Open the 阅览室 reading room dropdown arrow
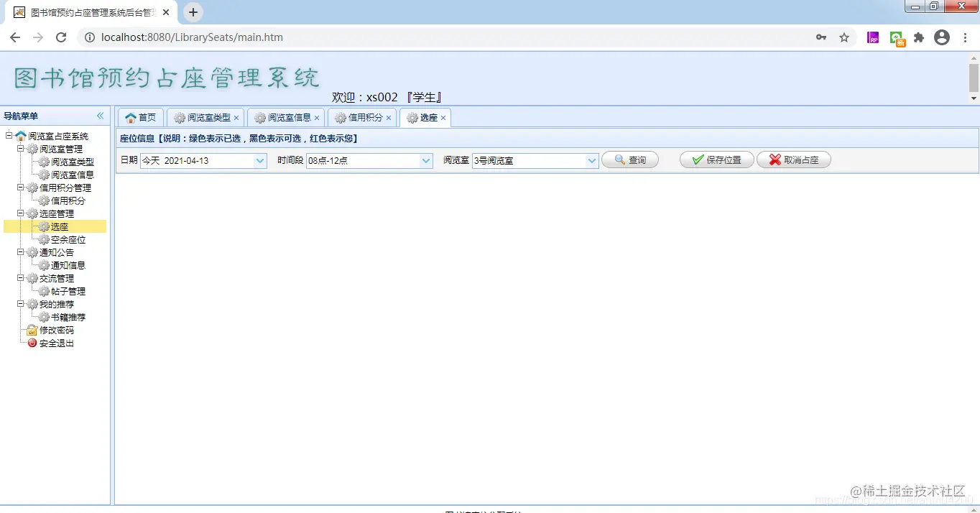The width and height of the screenshot is (980, 513). [x=592, y=161]
